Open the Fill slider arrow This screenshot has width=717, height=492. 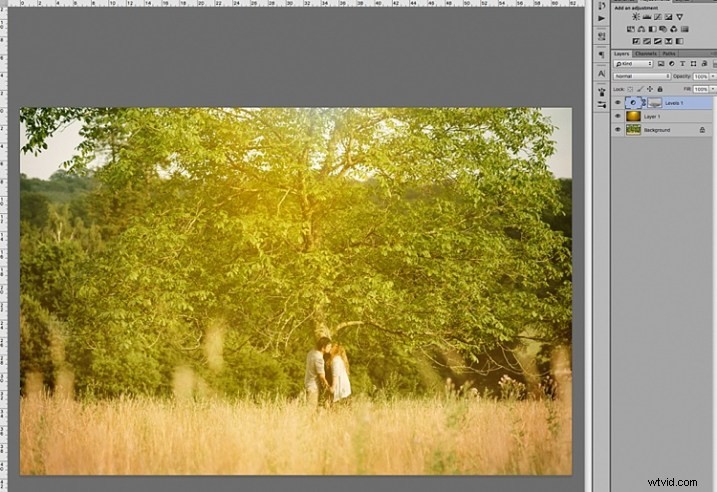tap(712, 89)
